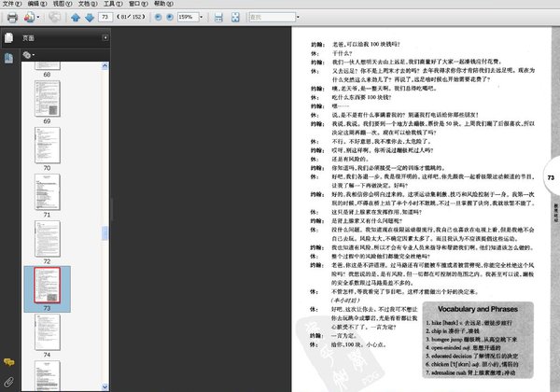Viewport: 560px width, 392px height.
Task: Click the 页面 panel title
Action: tap(29, 38)
